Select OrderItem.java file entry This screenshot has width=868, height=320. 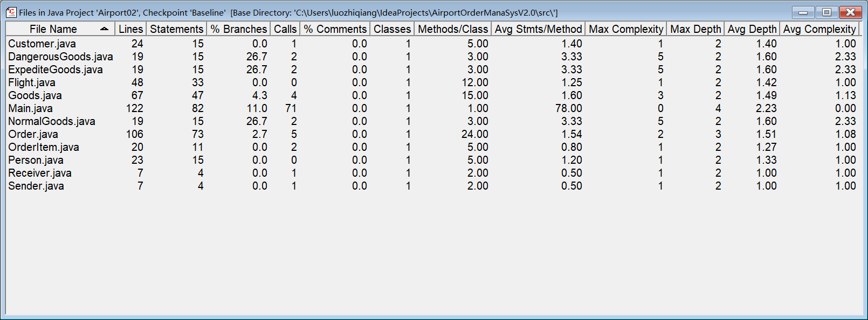pyautogui.click(x=44, y=147)
